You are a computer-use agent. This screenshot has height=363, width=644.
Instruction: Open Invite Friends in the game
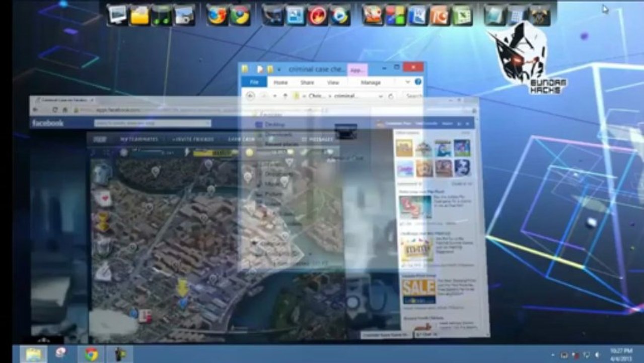point(193,139)
